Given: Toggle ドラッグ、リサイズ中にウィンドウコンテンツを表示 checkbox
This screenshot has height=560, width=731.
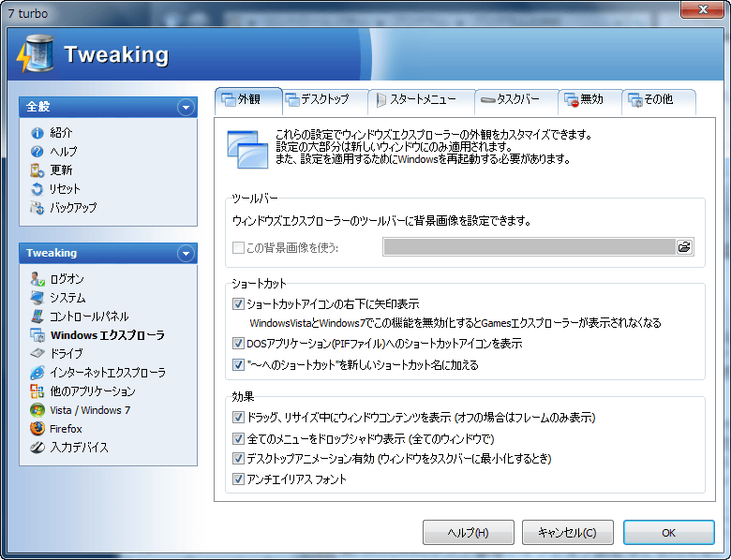Looking at the screenshot, I should [x=238, y=417].
